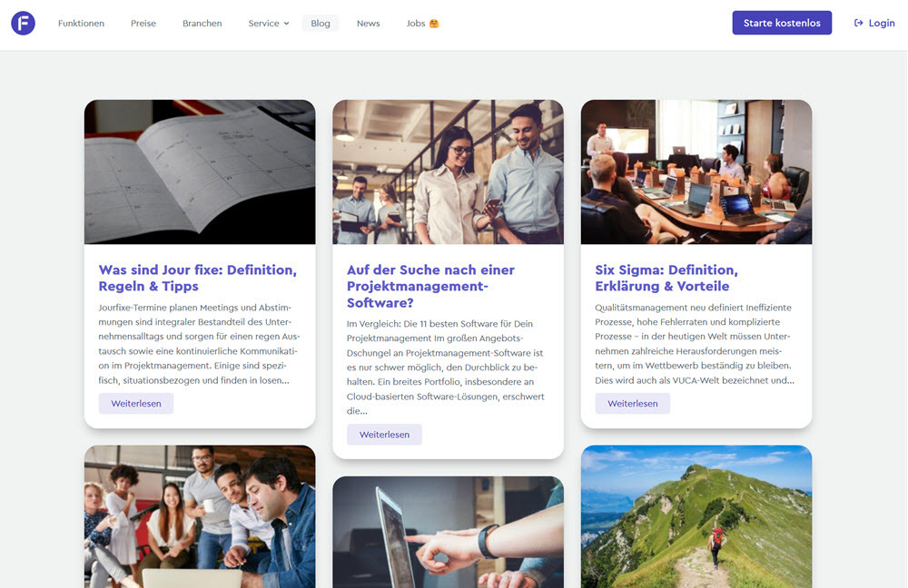Click the smiley emoji next to Jobs
This screenshot has height=588, width=908.
point(436,23)
